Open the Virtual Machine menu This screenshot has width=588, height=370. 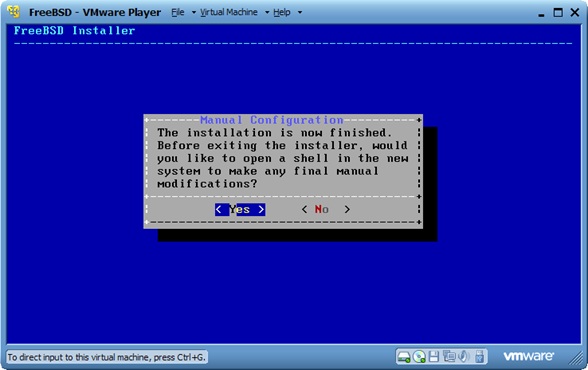pos(229,12)
